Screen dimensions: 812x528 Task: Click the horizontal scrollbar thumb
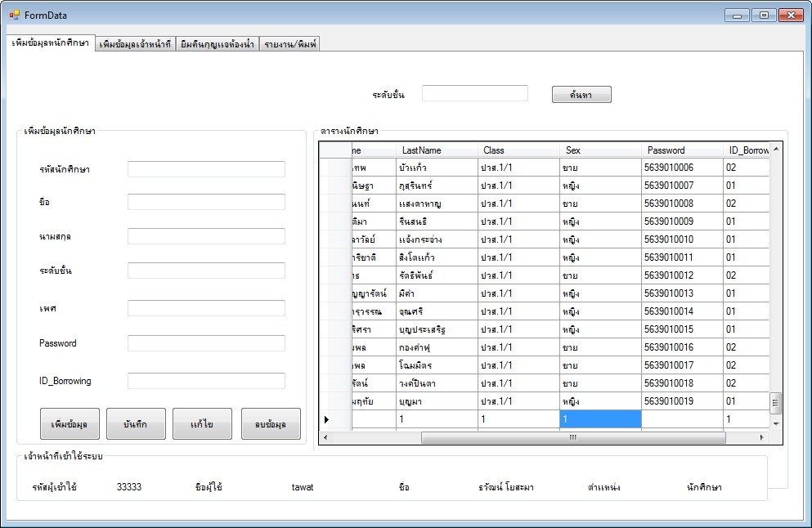click(x=573, y=437)
